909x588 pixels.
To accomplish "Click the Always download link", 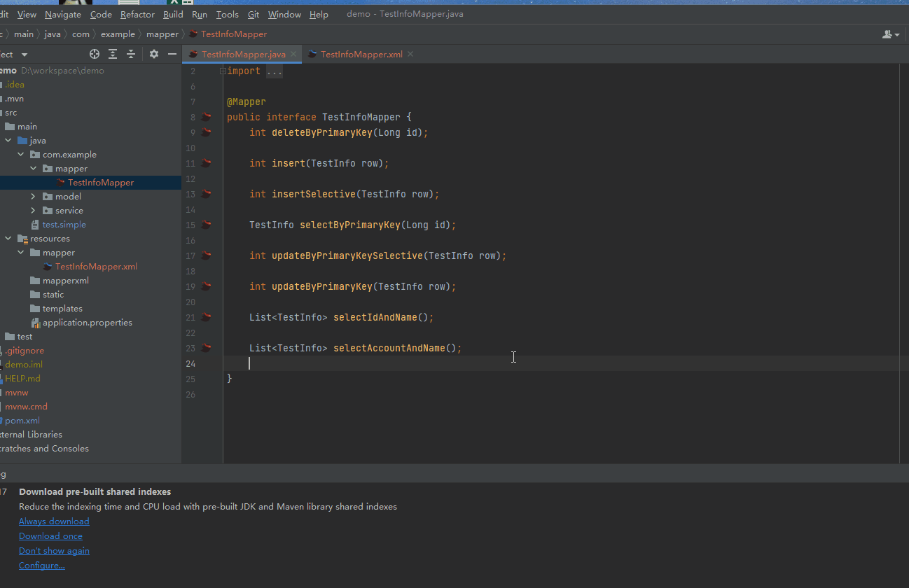I will [54, 521].
